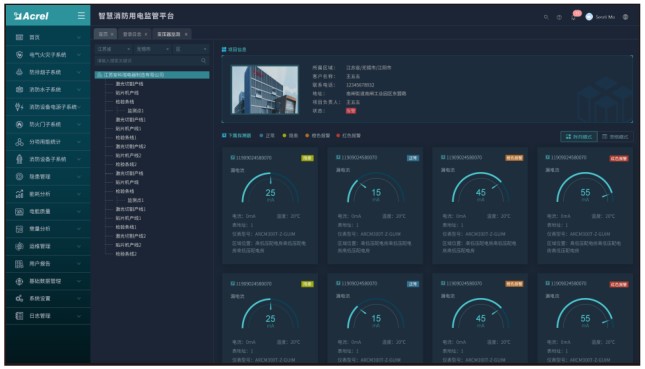Click the building photo thumbnail
This screenshot has width=645, height=369.
click(265, 90)
